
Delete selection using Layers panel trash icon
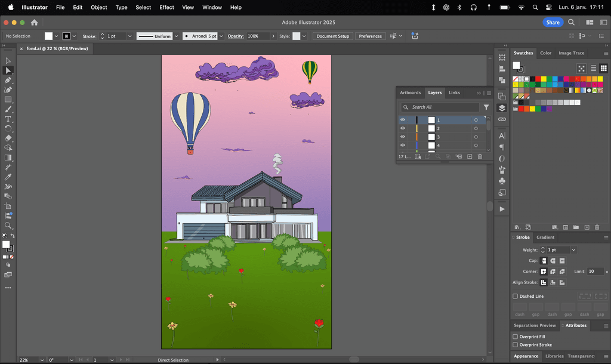[x=480, y=156]
